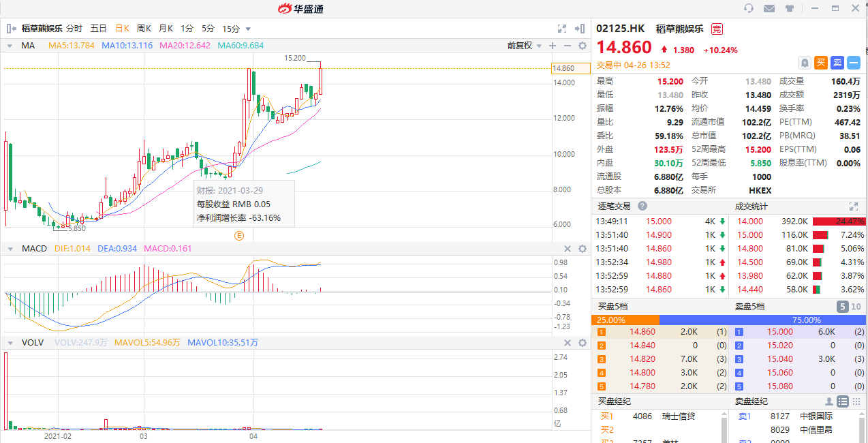
Task: Open the messages envelope icon
Action: [769, 8]
